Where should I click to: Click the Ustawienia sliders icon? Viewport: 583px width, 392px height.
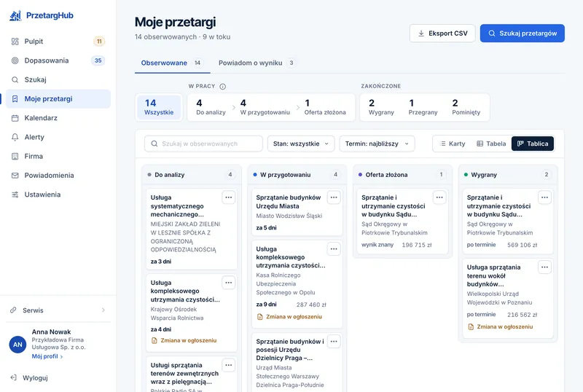tap(15, 195)
